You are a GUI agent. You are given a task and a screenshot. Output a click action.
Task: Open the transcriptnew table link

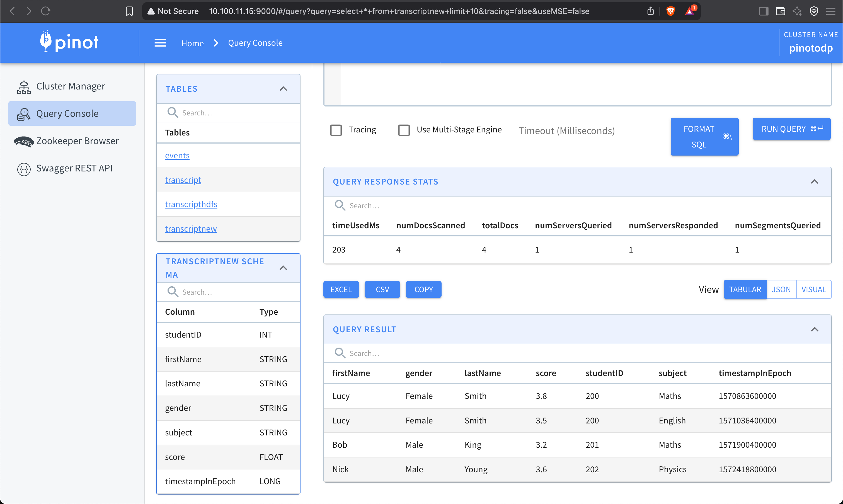click(x=191, y=229)
